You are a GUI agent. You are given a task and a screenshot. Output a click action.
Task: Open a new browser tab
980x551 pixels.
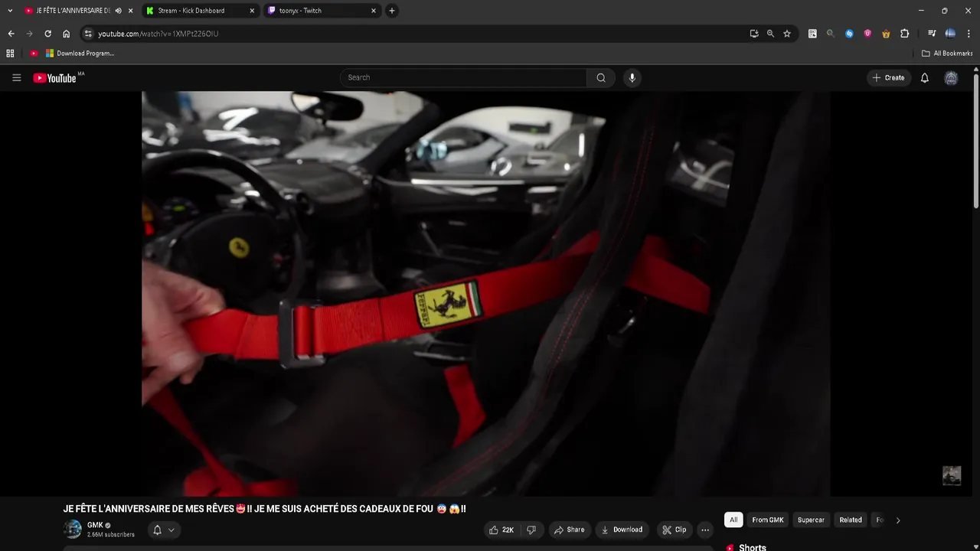point(392,11)
